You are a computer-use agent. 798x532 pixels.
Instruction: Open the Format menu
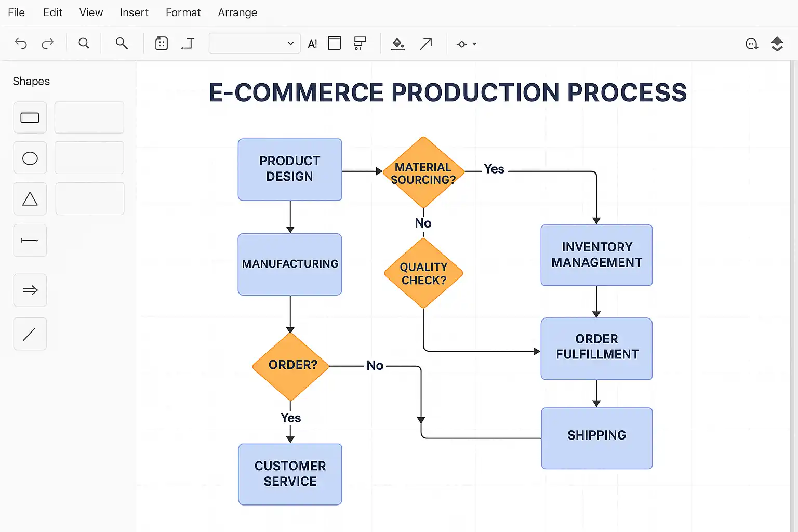pos(183,12)
